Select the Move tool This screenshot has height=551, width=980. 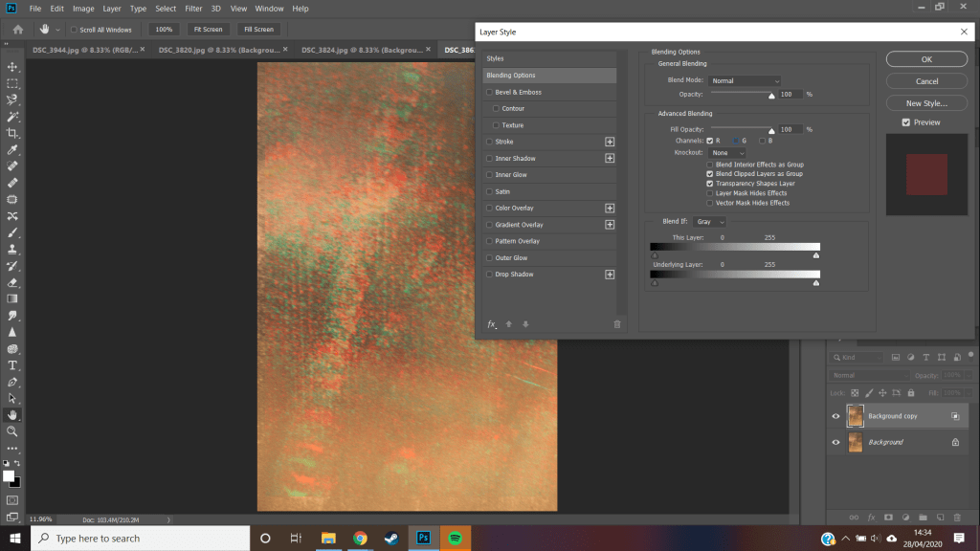point(12,67)
